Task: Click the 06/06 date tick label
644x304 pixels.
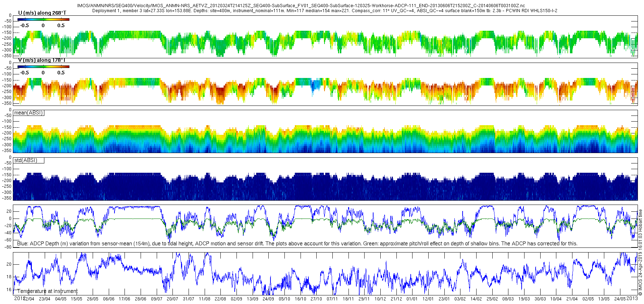Action: click(109, 299)
